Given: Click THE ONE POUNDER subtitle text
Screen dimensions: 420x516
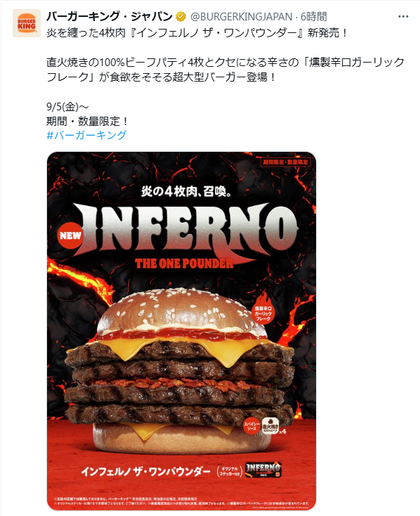Looking at the screenshot, I should click(184, 263).
